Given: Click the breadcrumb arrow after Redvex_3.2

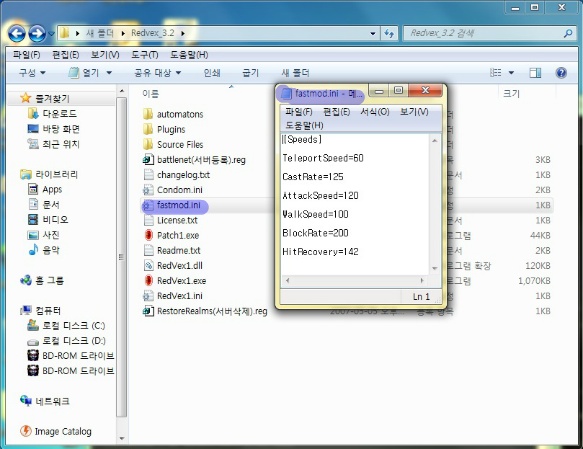Looking at the screenshot, I should (x=183, y=33).
